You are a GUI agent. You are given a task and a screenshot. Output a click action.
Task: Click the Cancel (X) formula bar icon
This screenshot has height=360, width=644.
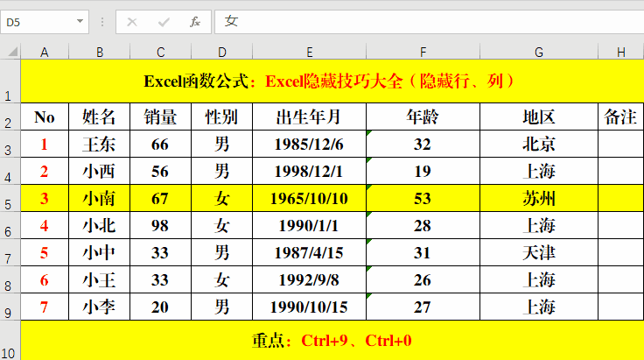pyautogui.click(x=132, y=22)
